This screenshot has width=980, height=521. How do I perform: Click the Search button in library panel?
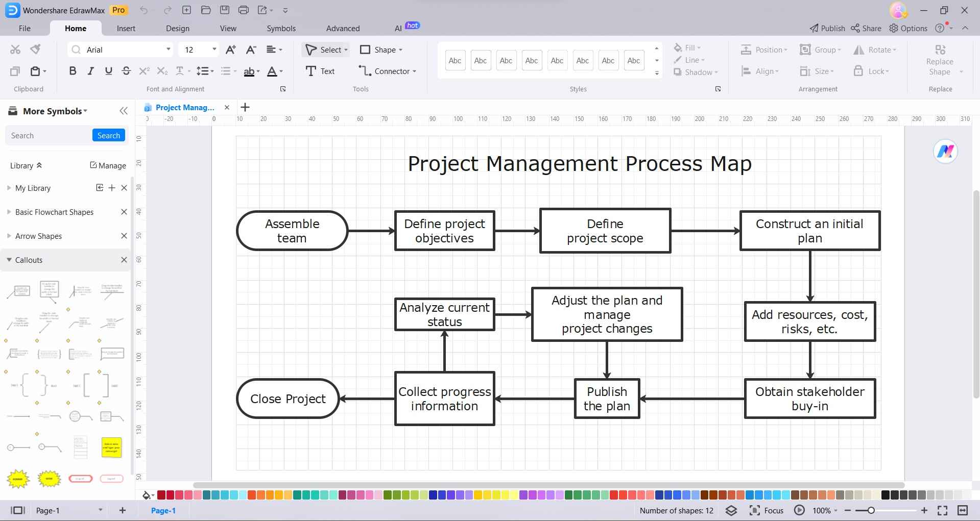point(108,135)
